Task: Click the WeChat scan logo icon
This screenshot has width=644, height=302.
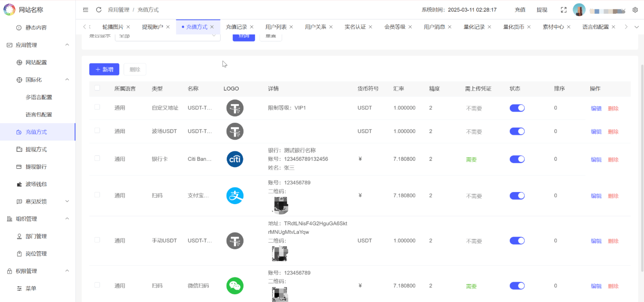Action: 235,286
